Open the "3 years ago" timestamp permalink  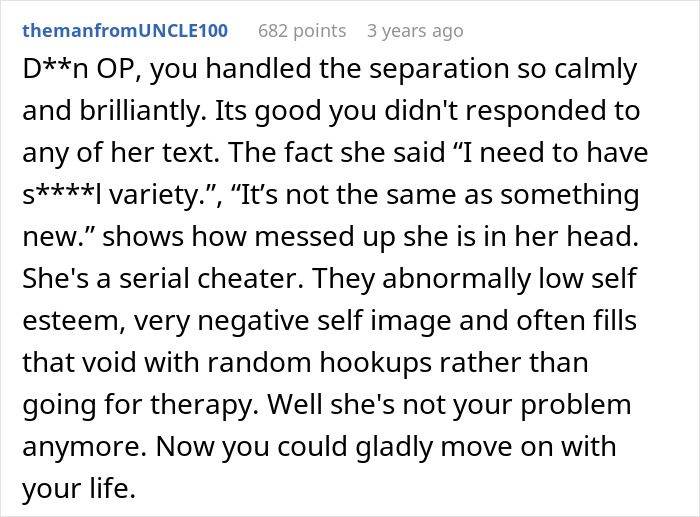(x=415, y=31)
